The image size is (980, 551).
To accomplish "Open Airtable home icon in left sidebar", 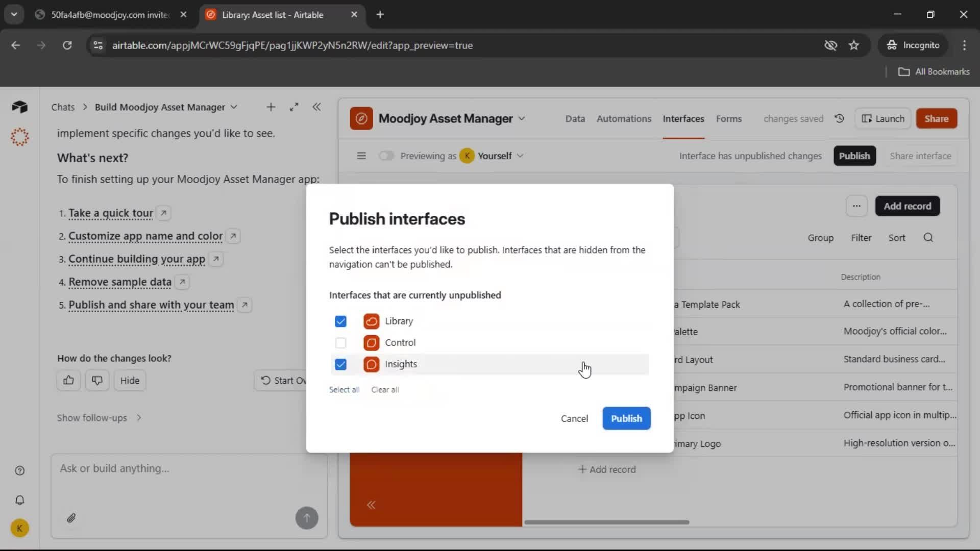I will tap(19, 107).
